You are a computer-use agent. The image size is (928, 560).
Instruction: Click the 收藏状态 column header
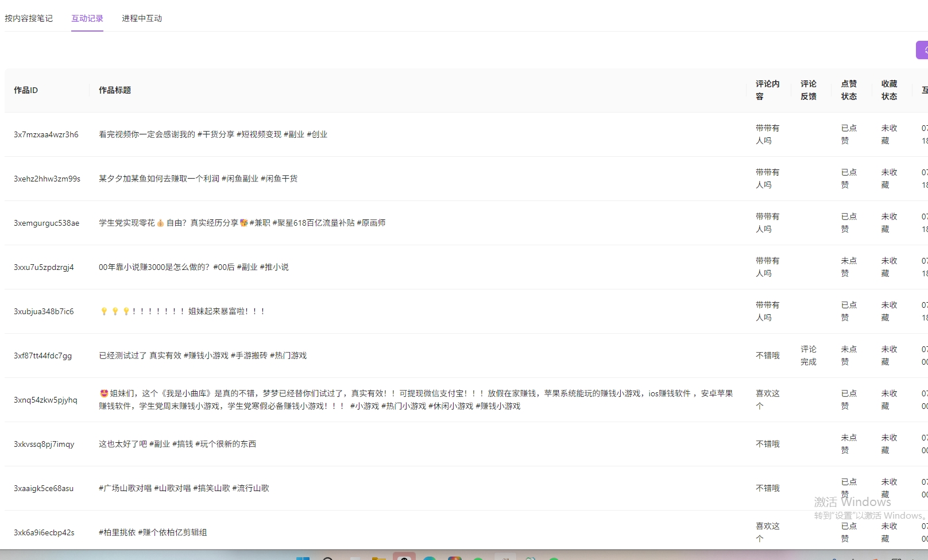click(889, 90)
